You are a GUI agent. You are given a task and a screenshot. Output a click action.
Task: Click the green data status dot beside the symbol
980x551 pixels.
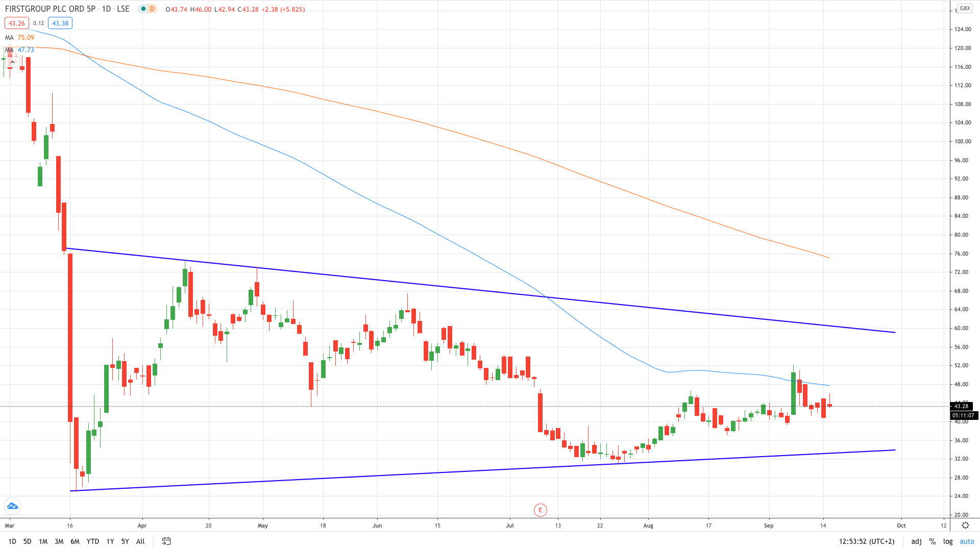tap(144, 9)
